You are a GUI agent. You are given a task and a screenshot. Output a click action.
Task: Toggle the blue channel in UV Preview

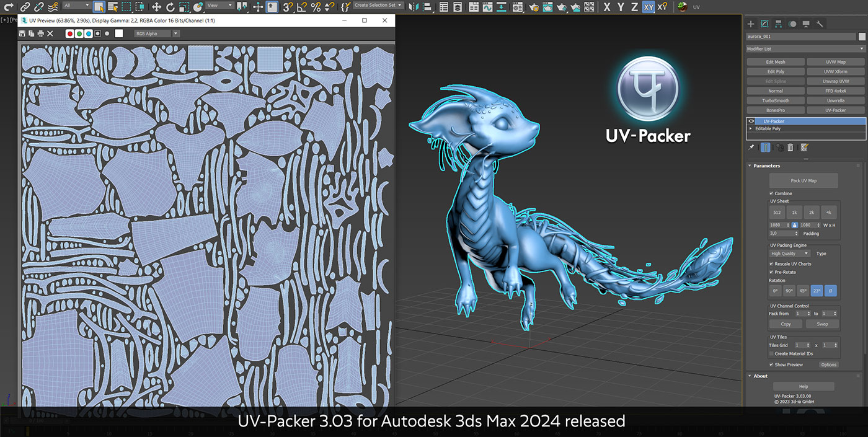pos(89,33)
